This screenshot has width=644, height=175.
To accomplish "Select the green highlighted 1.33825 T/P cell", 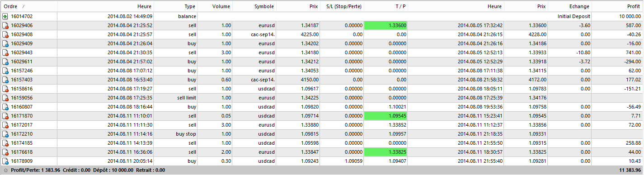I will [385, 152].
